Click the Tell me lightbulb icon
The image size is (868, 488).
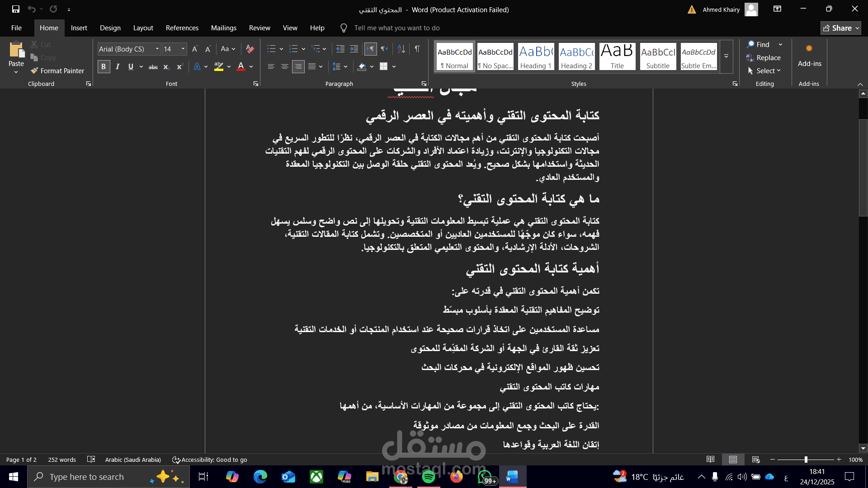click(344, 28)
